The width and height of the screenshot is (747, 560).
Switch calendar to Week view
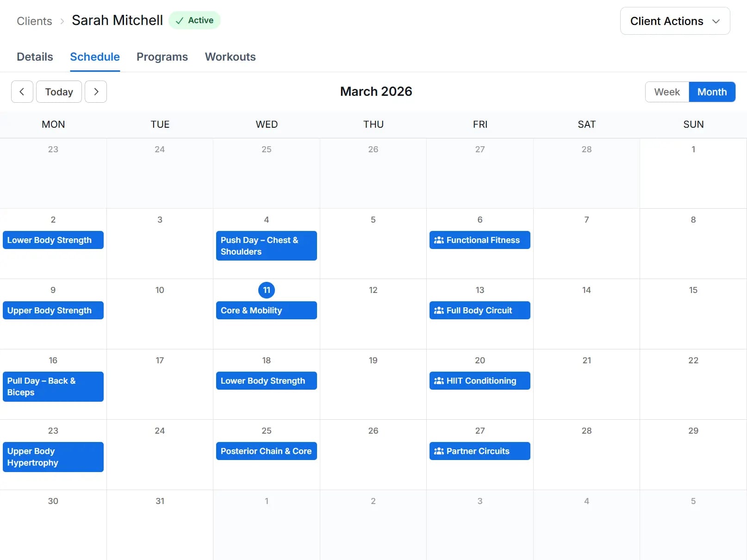coord(667,92)
